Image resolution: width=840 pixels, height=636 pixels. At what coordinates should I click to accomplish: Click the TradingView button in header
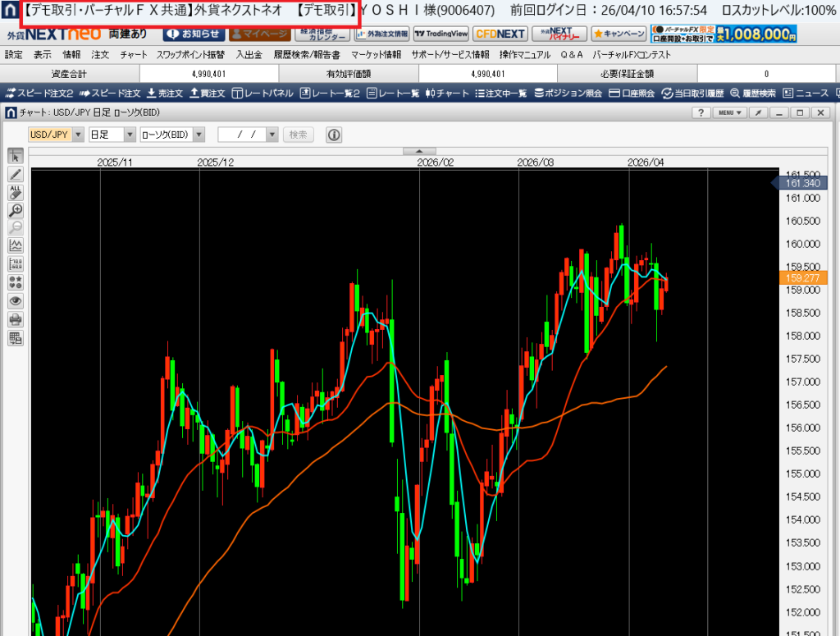pyautogui.click(x=441, y=34)
